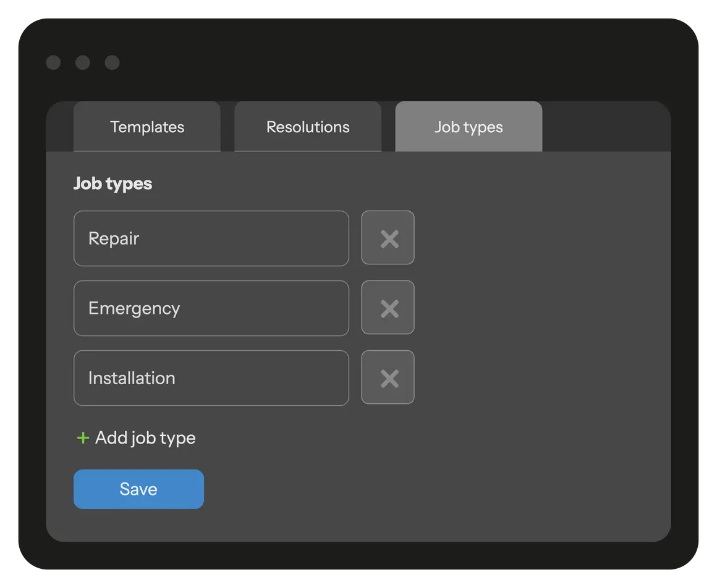Click empty panel space right of Save button
Screen dimensions: 717x588
433,489
